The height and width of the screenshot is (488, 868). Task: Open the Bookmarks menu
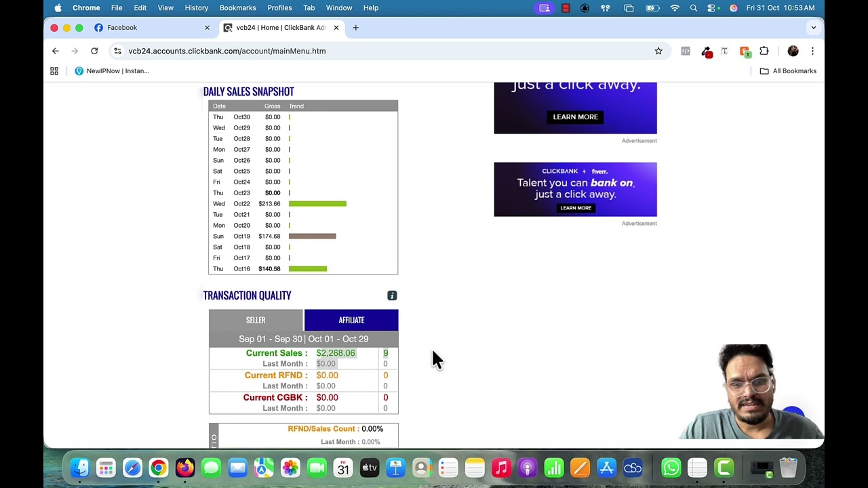click(238, 7)
